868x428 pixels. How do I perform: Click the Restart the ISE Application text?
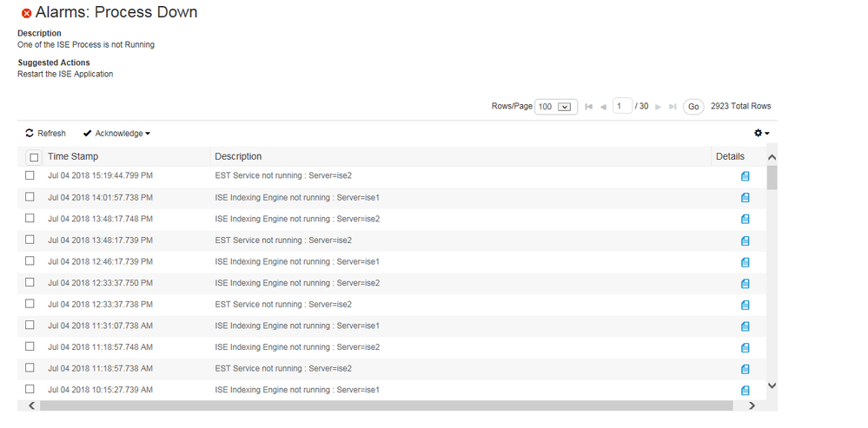65,74
